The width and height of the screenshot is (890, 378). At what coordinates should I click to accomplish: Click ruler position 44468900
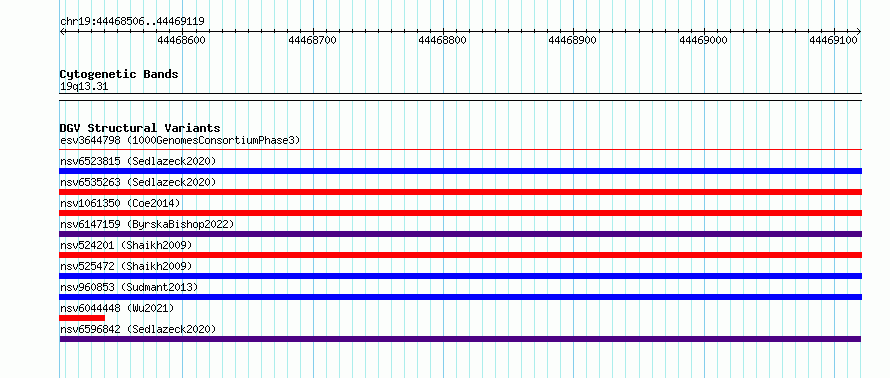pos(572,40)
